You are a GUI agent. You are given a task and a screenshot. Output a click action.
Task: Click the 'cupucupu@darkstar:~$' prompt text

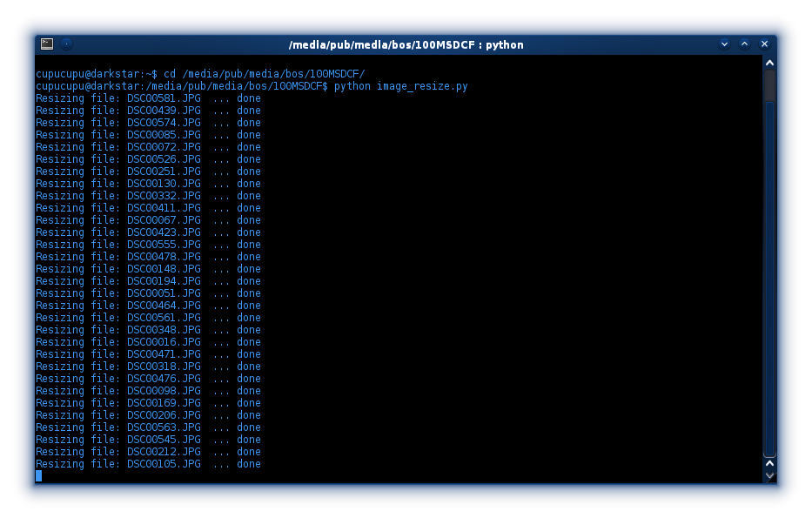click(x=97, y=74)
